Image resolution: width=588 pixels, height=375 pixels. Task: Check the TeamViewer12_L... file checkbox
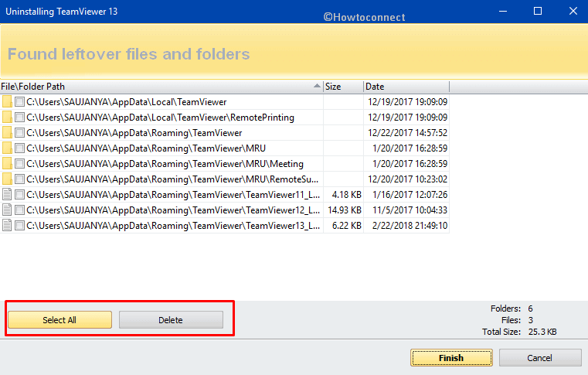tap(19, 210)
